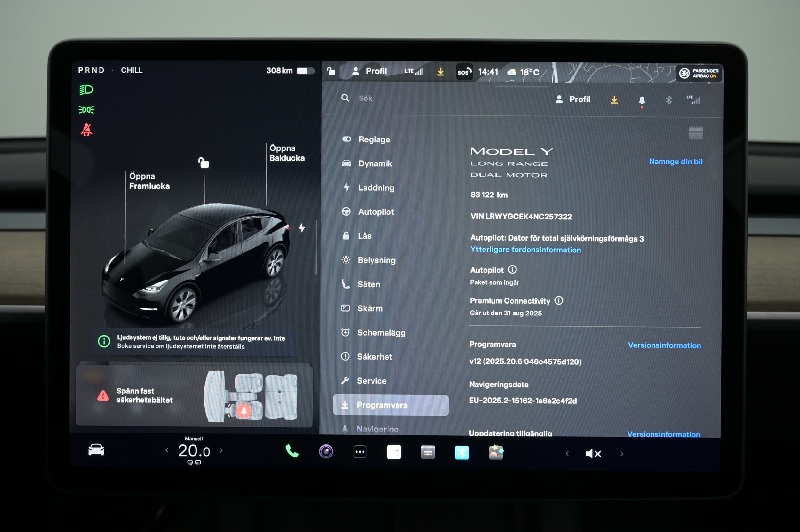Open car controls icon in bottom bar

[96, 450]
